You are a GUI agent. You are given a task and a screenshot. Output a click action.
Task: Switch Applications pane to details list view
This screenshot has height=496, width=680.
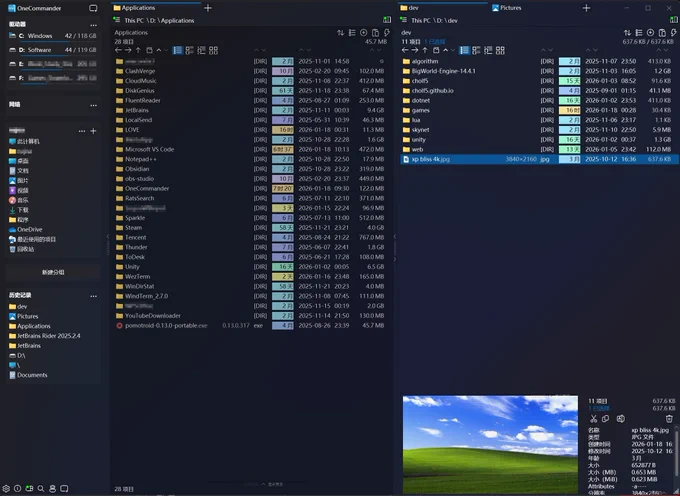tap(178, 50)
